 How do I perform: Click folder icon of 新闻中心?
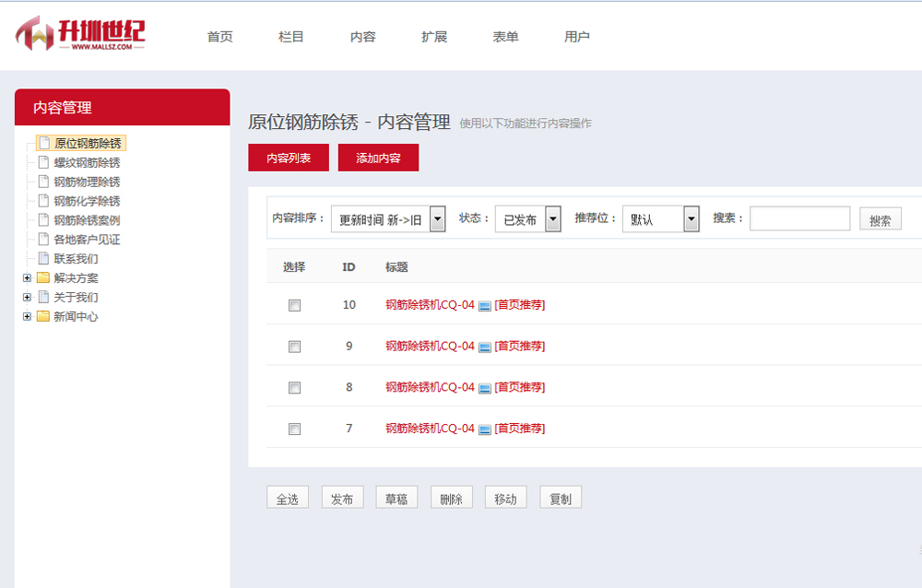point(43,316)
